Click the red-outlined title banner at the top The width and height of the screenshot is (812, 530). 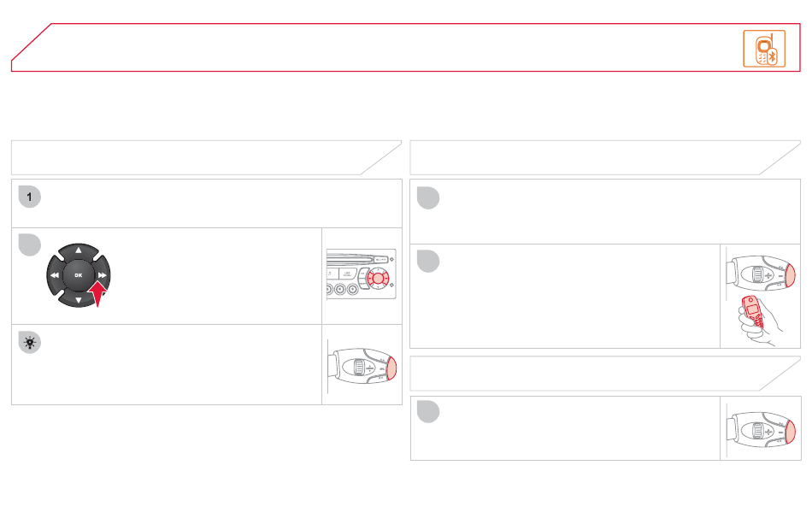click(x=406, y=47)
